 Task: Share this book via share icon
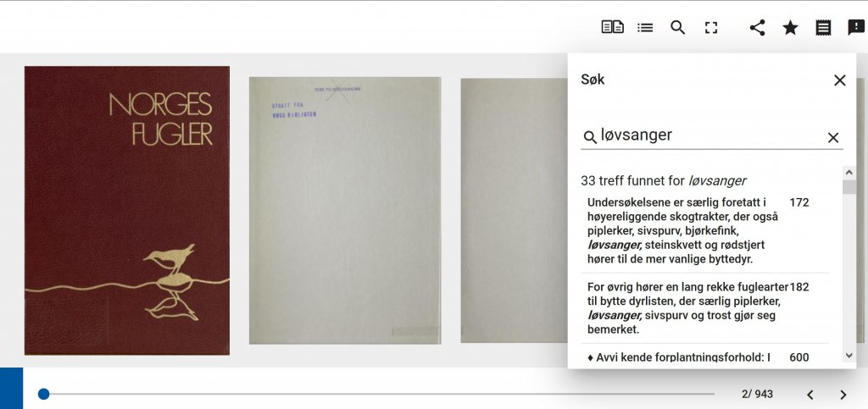[x=757, y=28]
